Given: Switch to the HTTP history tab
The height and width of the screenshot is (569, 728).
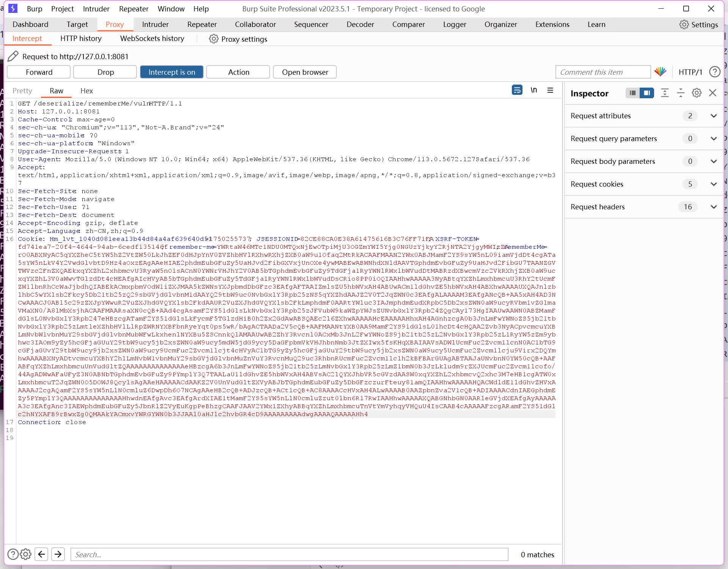Looking at the screenshot, I should tap(81, 38).
